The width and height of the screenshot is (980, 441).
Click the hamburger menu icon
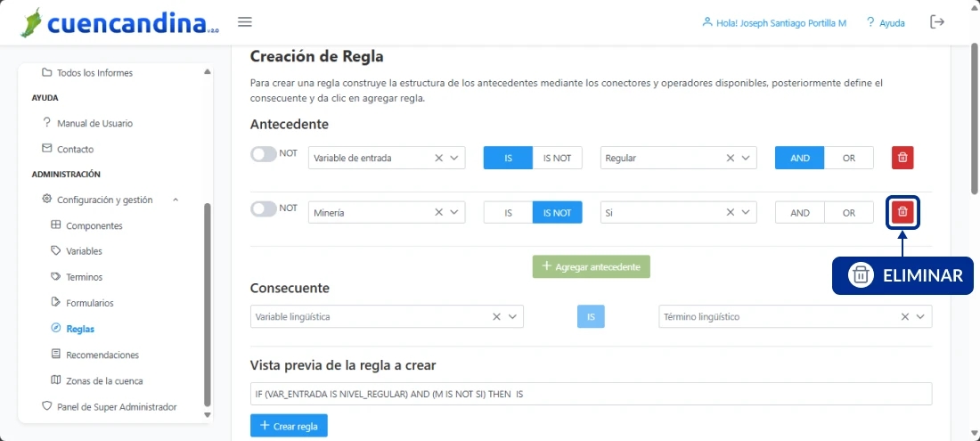point(245,22)
